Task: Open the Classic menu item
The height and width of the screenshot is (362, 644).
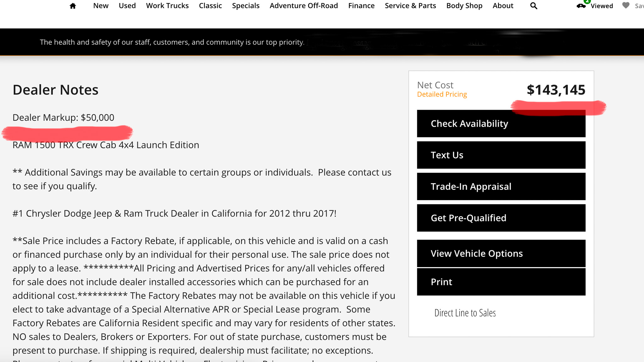Action: (x=210, y=6)
